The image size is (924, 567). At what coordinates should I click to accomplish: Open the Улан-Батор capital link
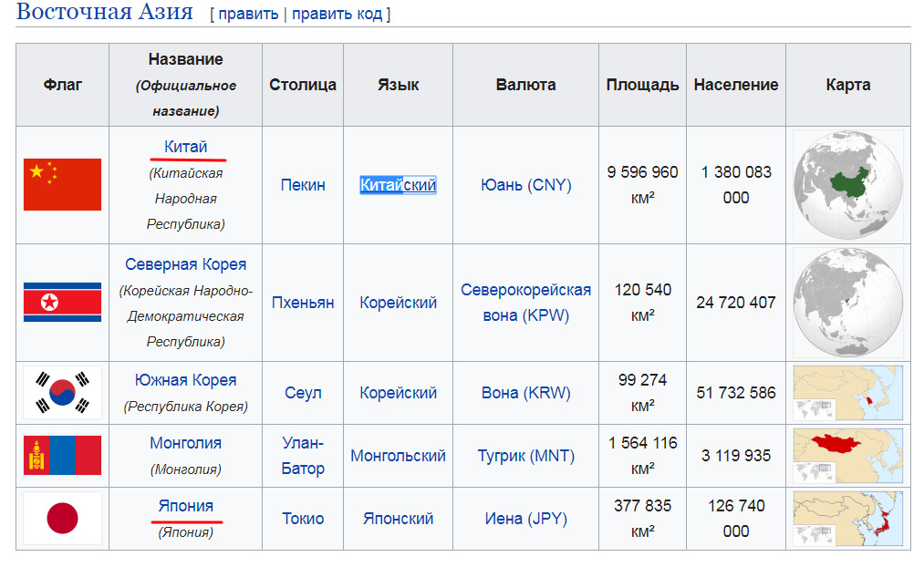[x=303, y=456]
